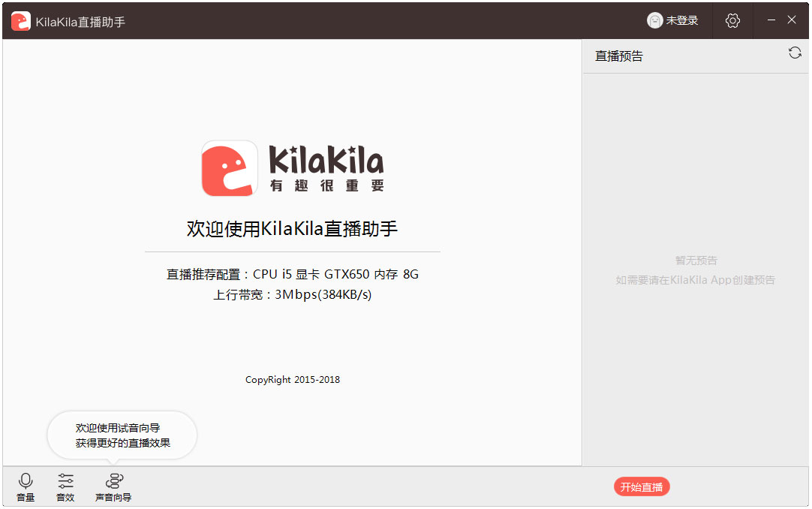Refresh the 直播预告 preview list
812x509 pixels.
point(795,53)
